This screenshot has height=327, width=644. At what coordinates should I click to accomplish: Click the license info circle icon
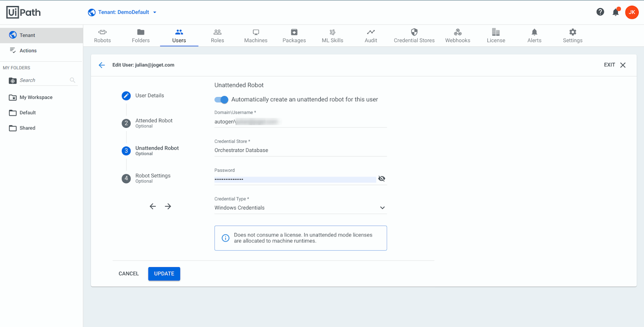tap(226, 238)
